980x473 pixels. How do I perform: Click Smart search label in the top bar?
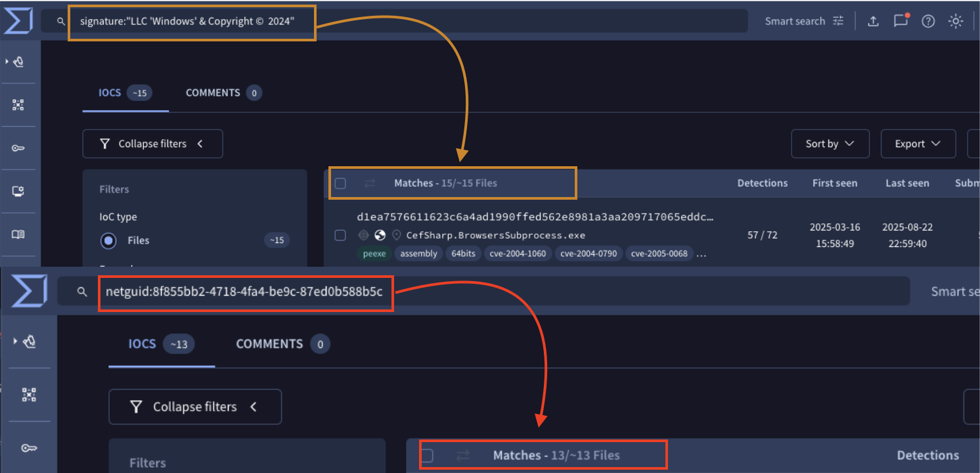point(795,21)
